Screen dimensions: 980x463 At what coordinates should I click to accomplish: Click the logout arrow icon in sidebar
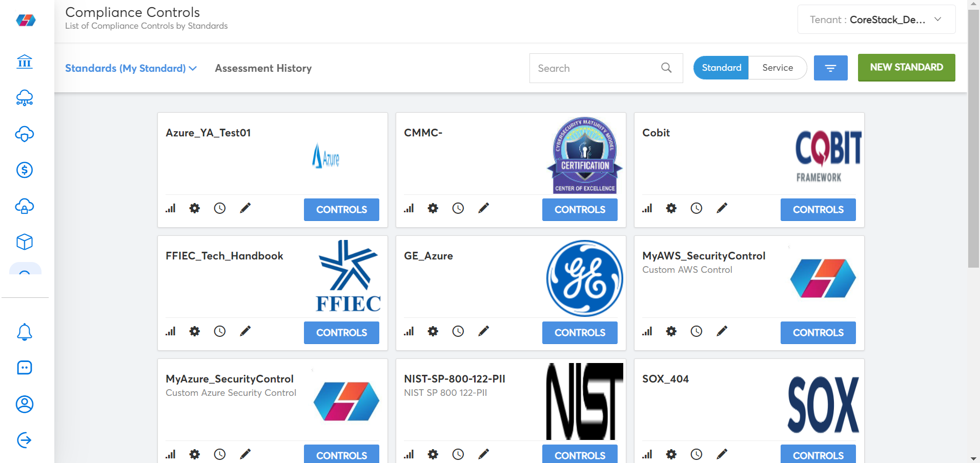25,440
